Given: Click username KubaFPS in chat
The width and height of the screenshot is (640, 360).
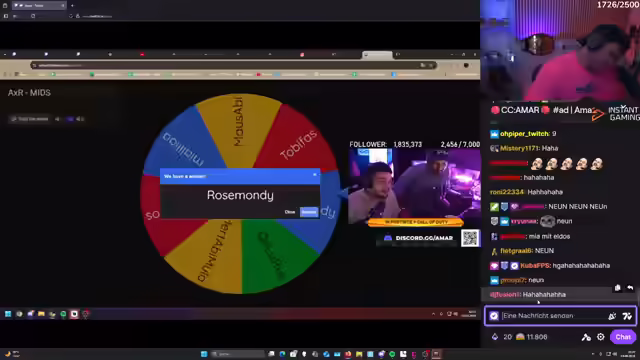Looking at the screenshot, I should click(x=535, y=266).
